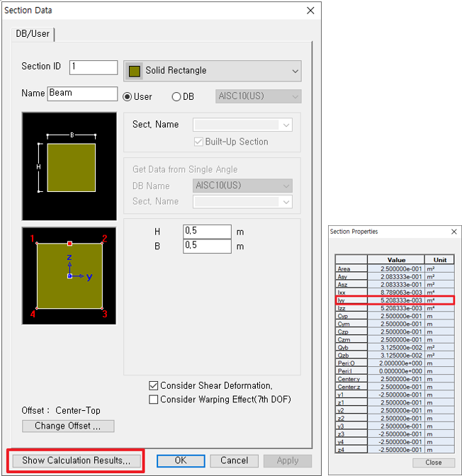Open the Solid Rectangle section type dropdown
This screenshot has width=462, height=476.
(295, 71)
